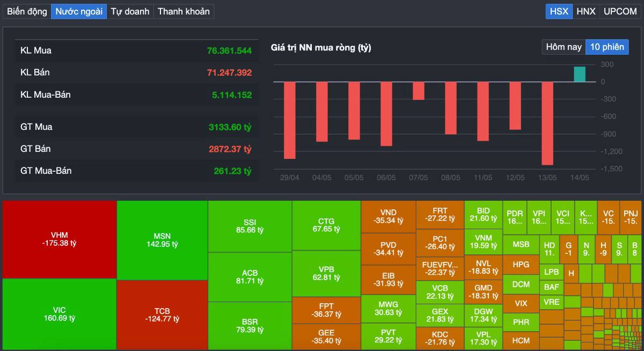This screenshot has width=644, height=351.
Task: Click the CTG treemap tile
Action: (x=326, y=225)
